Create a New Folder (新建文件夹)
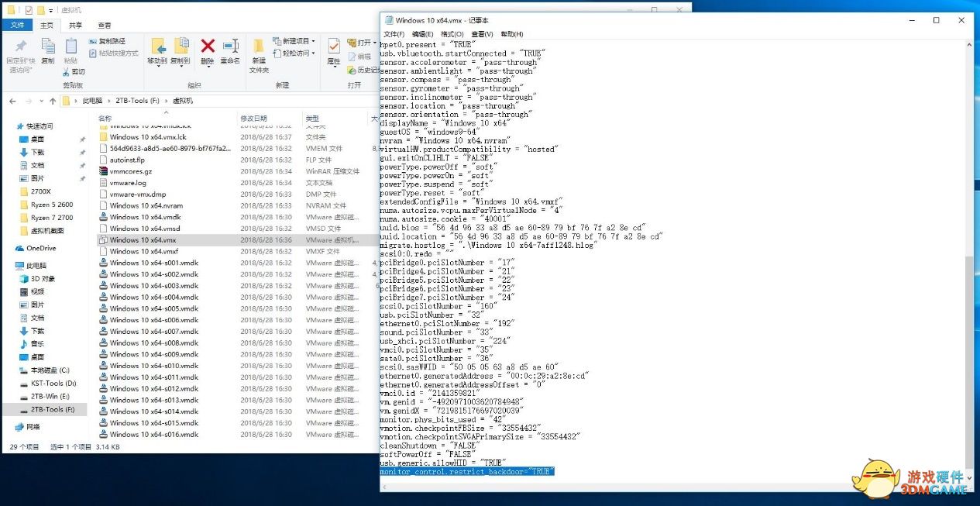 259,54
